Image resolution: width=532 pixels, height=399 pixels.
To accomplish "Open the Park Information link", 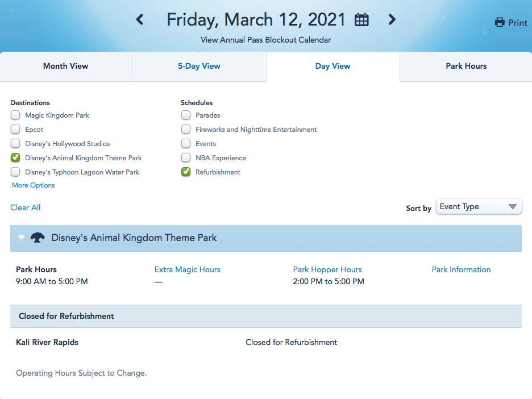I will pyautogui.click(x=461, y=270).
